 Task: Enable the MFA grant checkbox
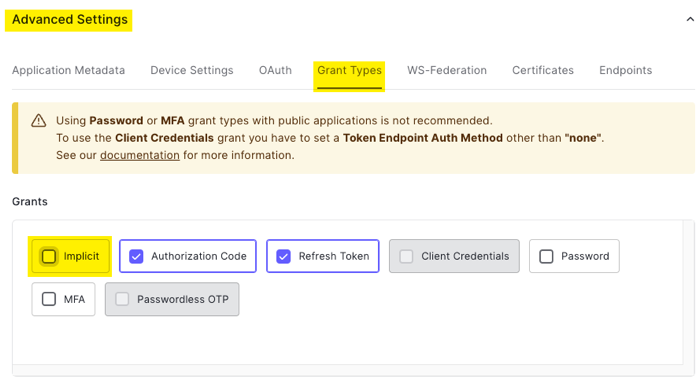49,299
